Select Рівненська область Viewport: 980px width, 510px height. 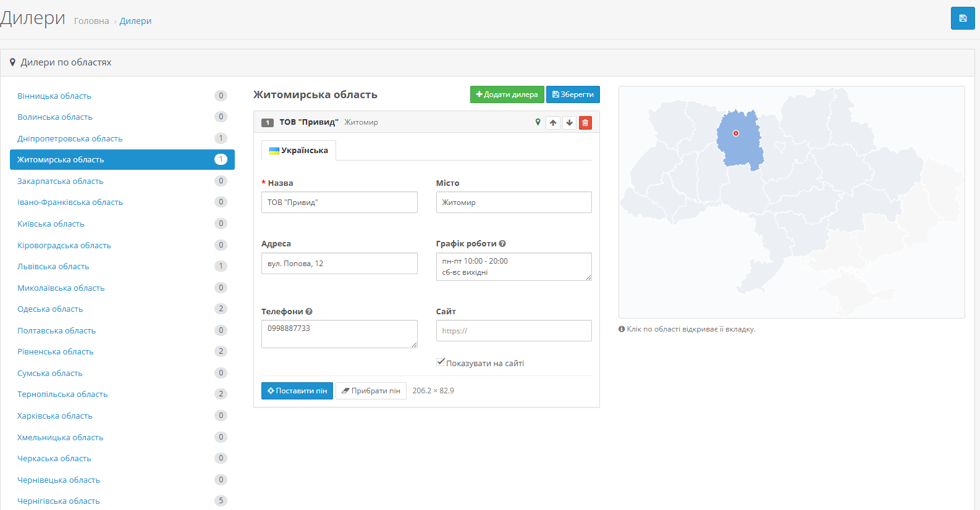click(122, 352)
